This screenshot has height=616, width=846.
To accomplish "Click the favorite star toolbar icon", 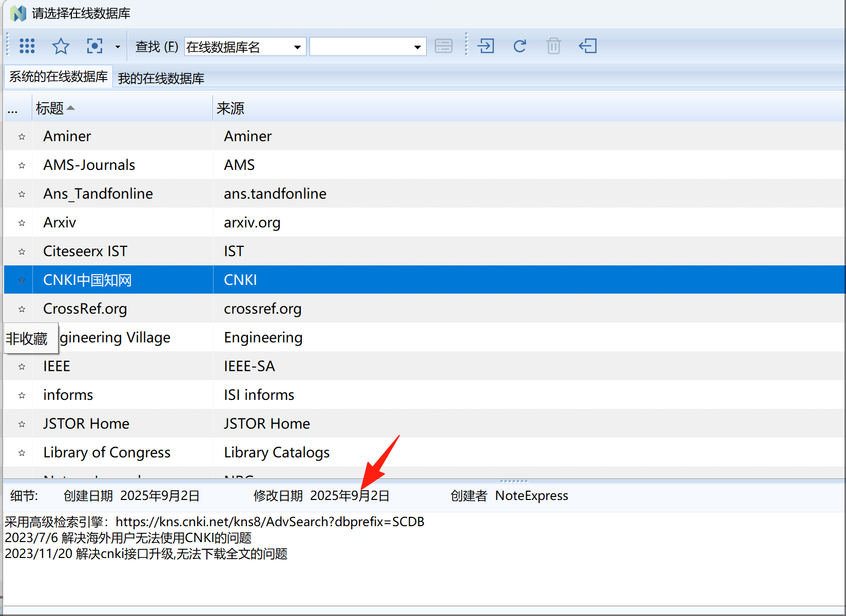I will (x=61, y=46).
